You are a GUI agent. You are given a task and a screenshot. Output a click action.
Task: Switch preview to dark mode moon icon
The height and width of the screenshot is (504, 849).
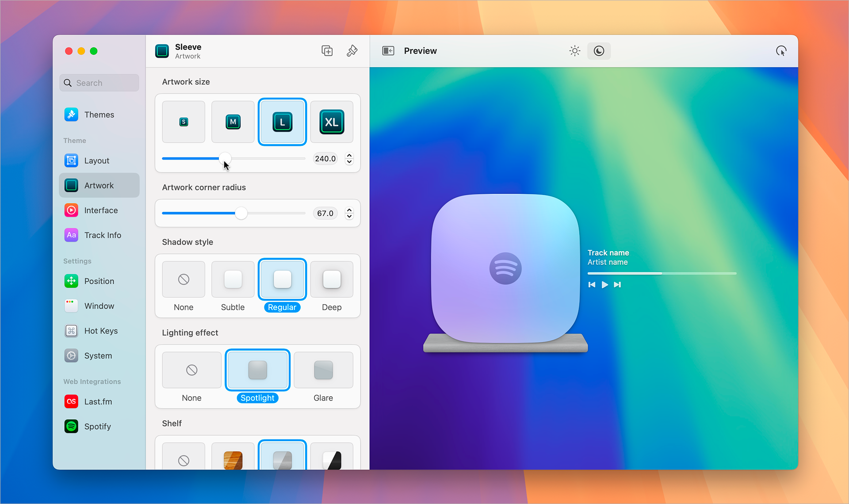599,51
